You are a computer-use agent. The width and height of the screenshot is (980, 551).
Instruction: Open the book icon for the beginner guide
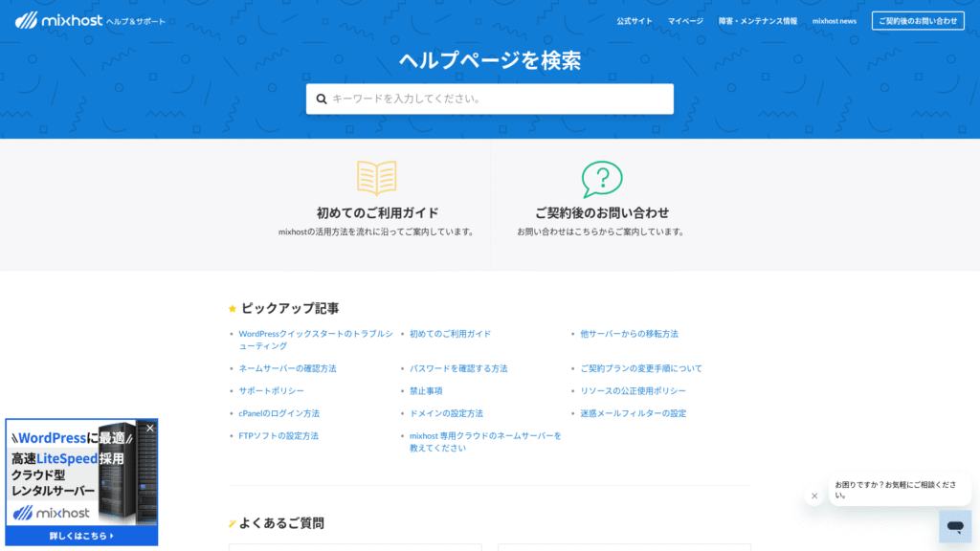[x=376, y=179]
